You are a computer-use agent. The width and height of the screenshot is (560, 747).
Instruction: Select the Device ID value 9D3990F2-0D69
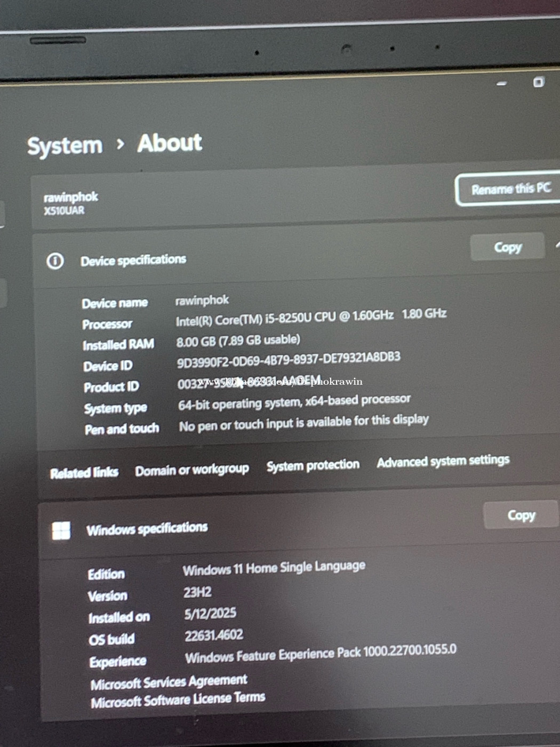pos(289,360)
